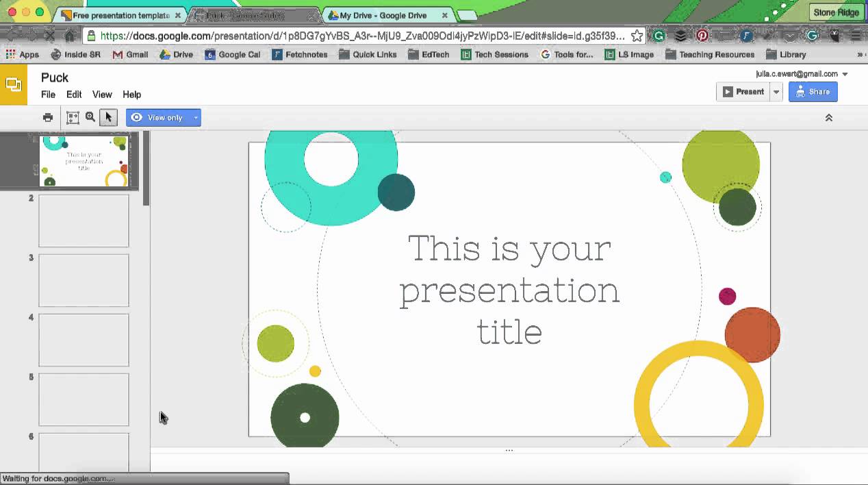Select slide 6 thumbnail in filmstrip
The height and width of the screenshot is (485, 868).
pos(84,452)
